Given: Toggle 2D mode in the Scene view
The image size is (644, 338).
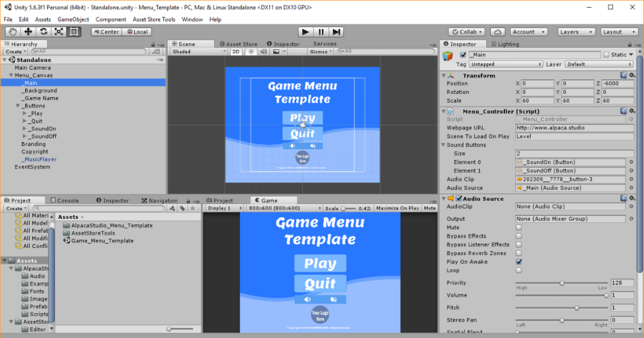Looking at the screenshot, I should click(236, 51).
